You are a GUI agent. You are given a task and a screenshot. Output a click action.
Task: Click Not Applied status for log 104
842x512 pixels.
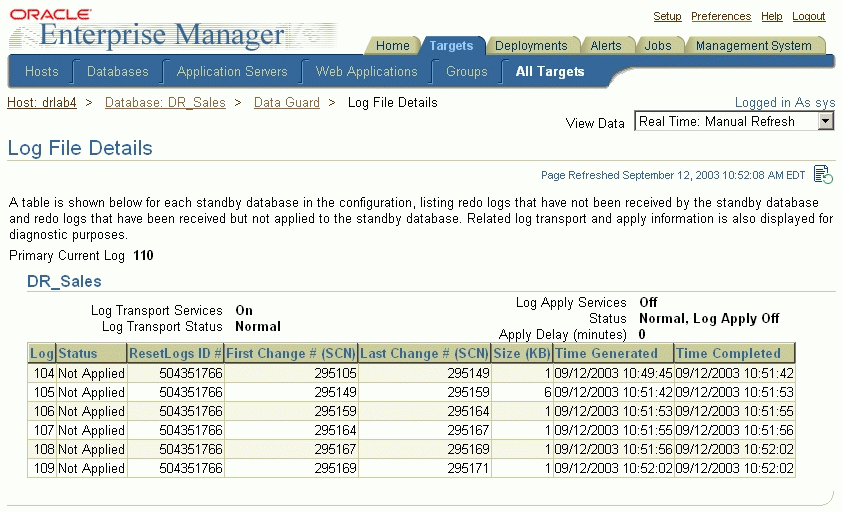[x=91, y=373]
